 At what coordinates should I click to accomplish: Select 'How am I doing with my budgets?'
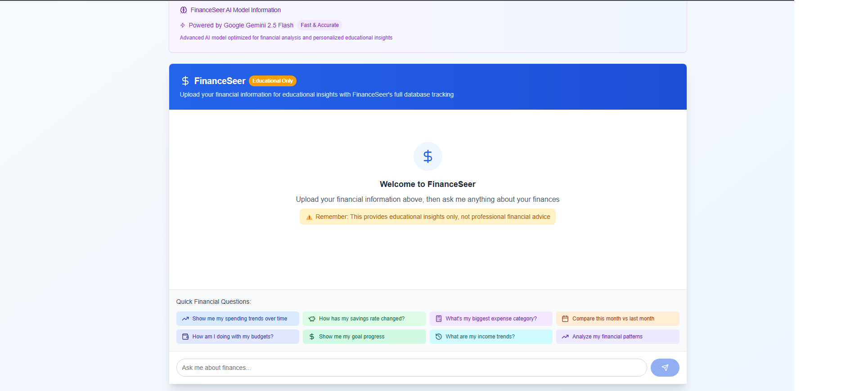tap(238, 337)
